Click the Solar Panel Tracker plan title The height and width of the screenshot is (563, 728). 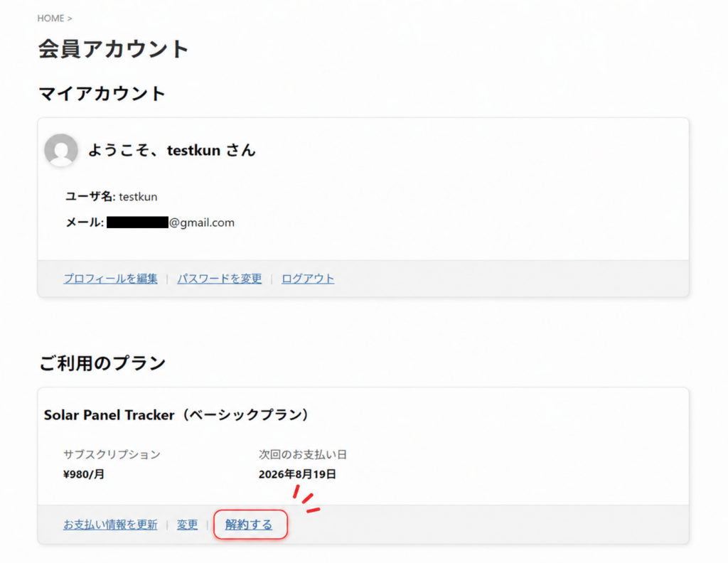pyautogui.click(x=176, y=414)
